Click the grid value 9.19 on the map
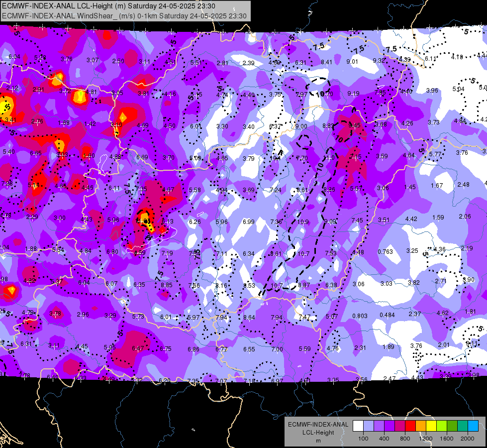This screenshot has height=448, width=487. 354,93
